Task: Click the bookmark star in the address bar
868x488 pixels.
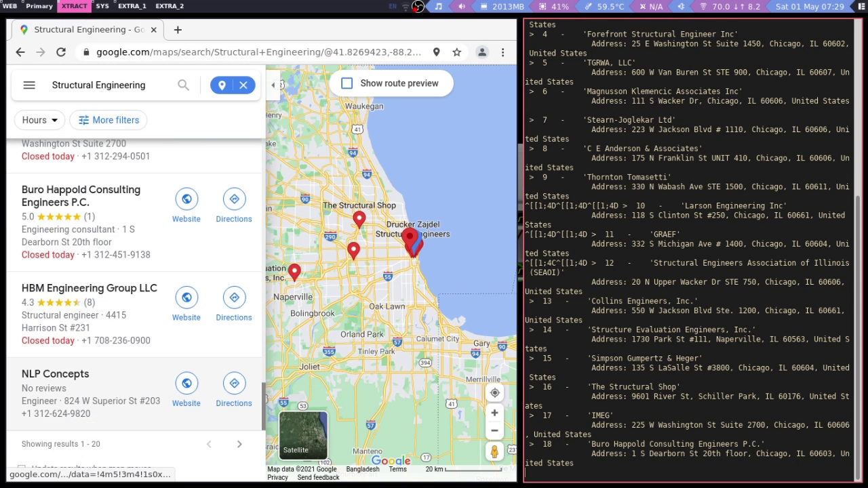Action: click(457, 52)
